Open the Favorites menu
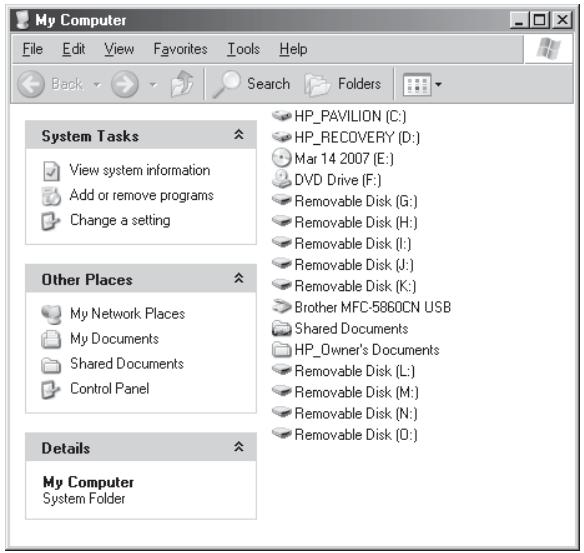Screen dimensions: 584x553 point(180,49)
